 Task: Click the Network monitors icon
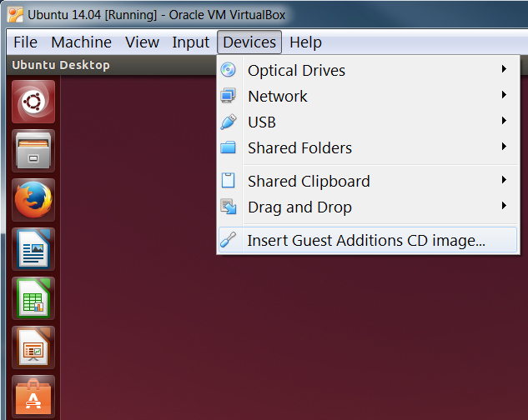(229, 96)
